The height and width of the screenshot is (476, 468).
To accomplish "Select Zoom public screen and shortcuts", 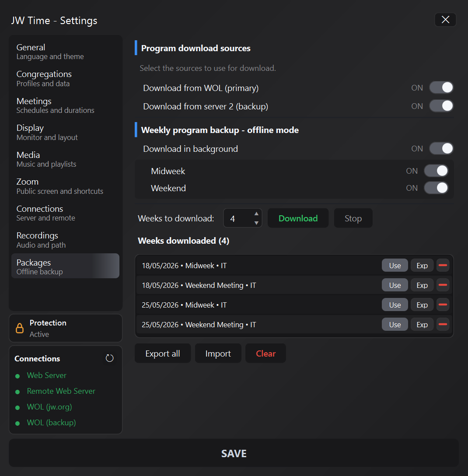I will click(65, 186).
